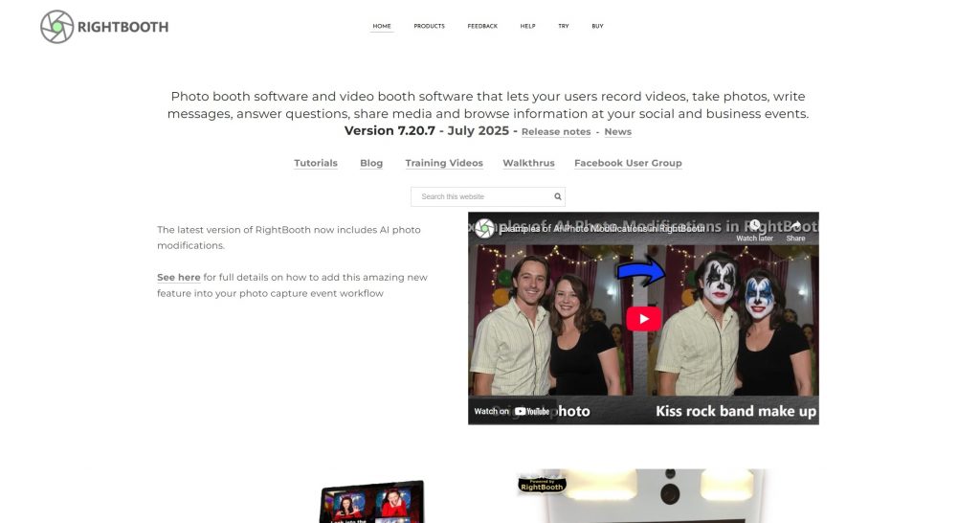This screenshot has width=980, height=523.
Task: Play the YouTube video
Action: 644,318
